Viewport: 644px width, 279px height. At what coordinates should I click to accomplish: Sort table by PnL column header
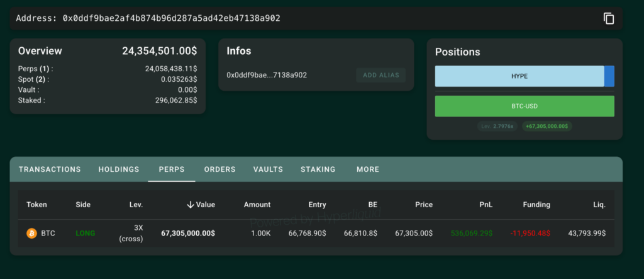[487, 205]
